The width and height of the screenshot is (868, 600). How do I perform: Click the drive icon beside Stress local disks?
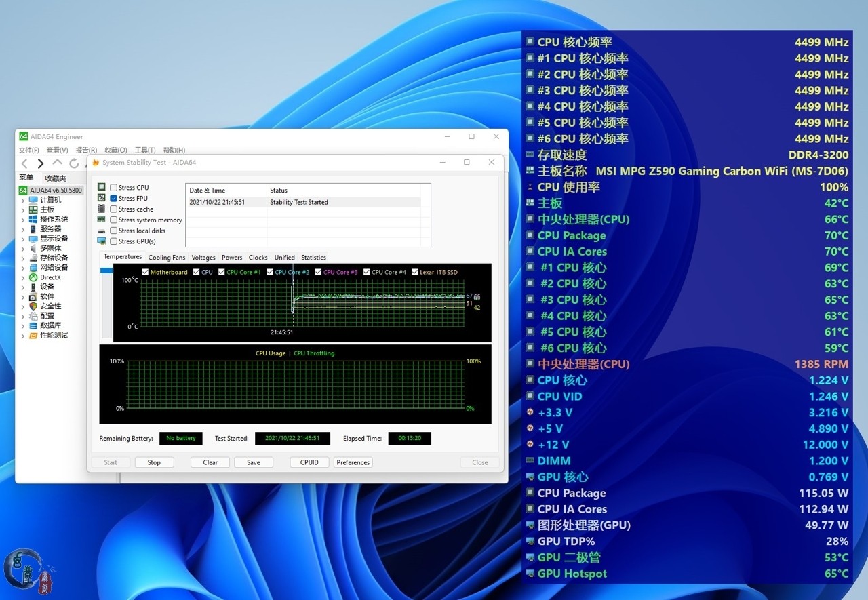(102, 231)
